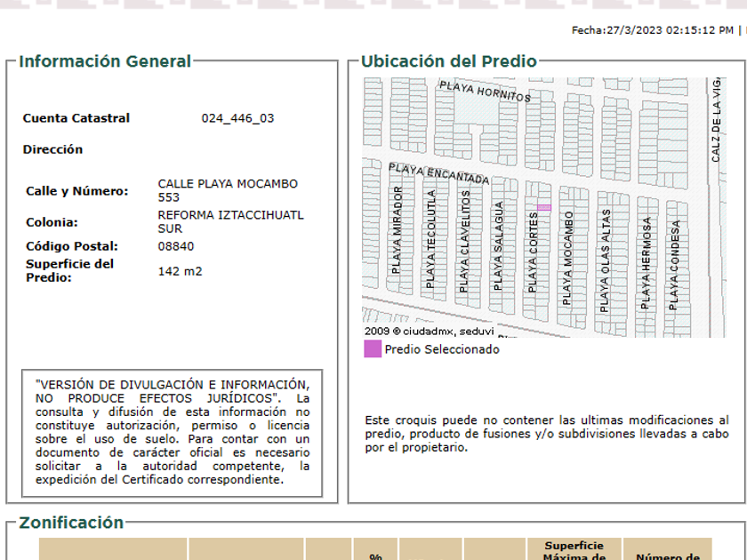
Task: Click the Predio Seleccionado purple legend swatch
Action: coord(373,348)
